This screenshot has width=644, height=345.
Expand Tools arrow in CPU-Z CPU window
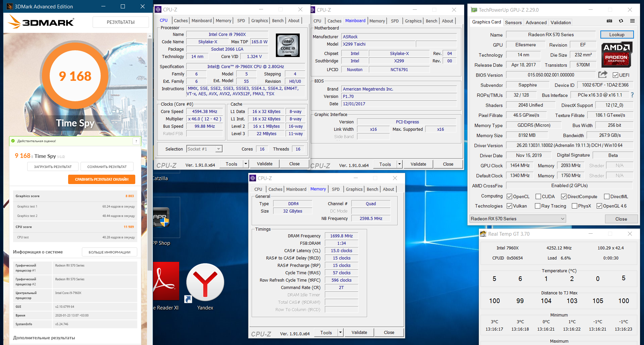pyautogui.click(x=246, y=164)
